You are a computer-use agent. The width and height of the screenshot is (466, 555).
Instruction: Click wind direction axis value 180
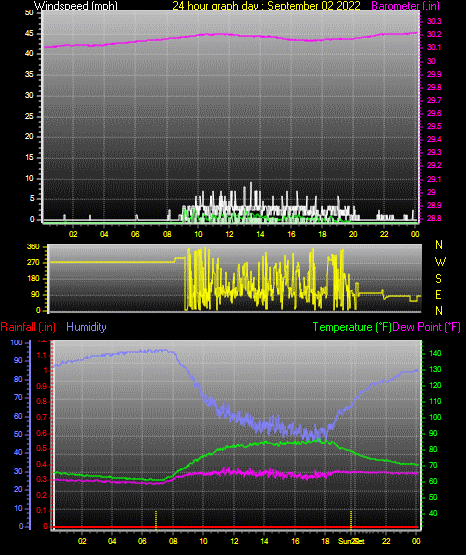[x=33, y=279]
